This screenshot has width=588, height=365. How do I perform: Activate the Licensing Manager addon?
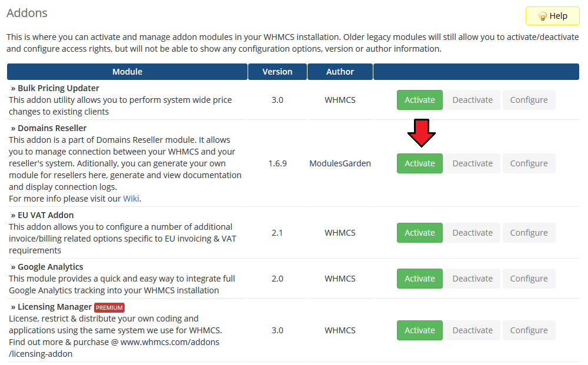click(420, 330)
